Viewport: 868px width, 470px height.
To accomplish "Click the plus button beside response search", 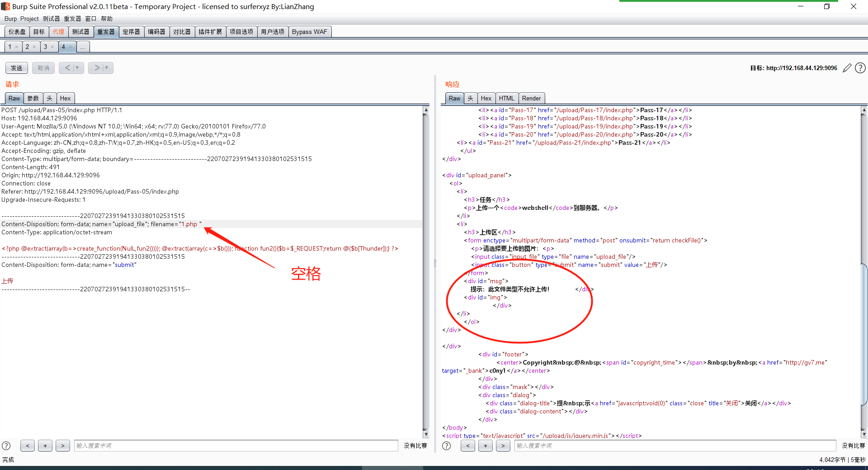I will tap(486, 446).
